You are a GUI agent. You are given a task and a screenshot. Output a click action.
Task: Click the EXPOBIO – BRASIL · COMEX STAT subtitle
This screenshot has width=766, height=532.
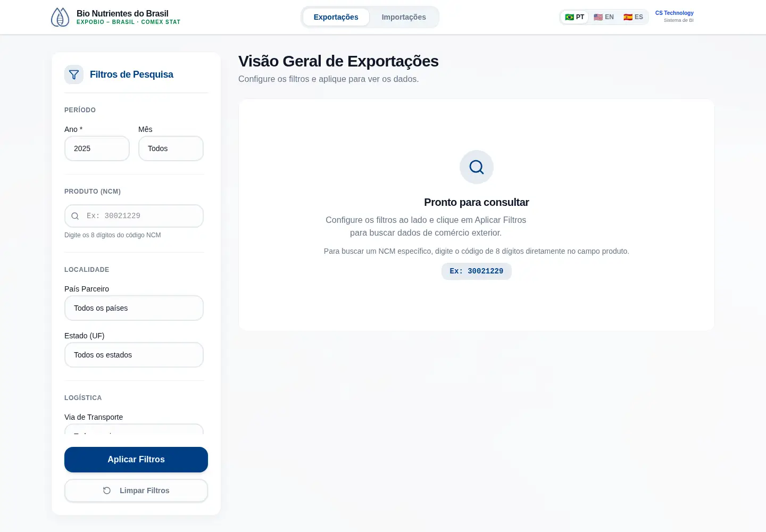129,22
